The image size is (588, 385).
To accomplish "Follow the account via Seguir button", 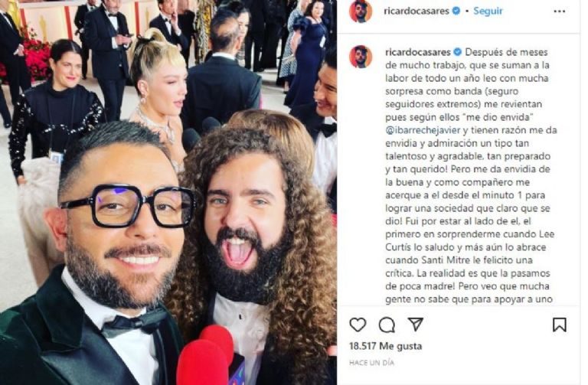I will click(x=488, y=11).
